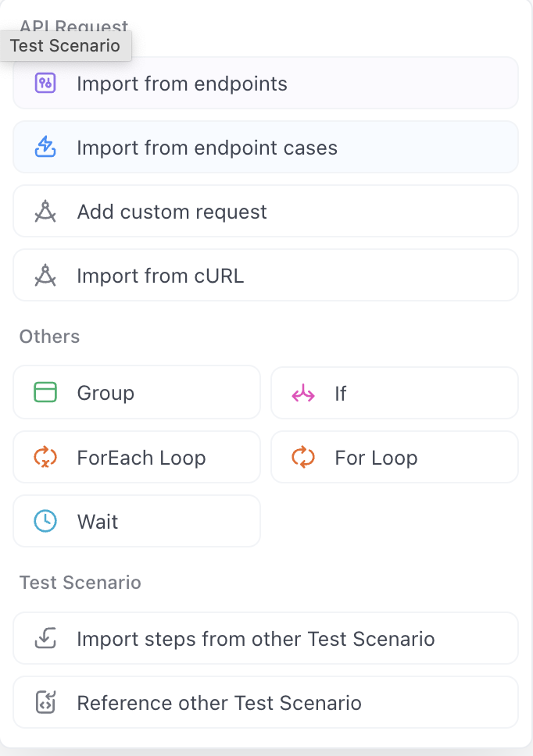This screenshot has width=533, height=756.
Task: Click the import steps download icon
Action: (x=46, y=638)
